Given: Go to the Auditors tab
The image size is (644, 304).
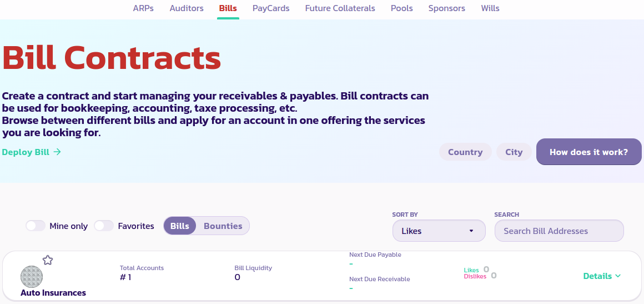Looking at the screenshot, I should (187, 8).
